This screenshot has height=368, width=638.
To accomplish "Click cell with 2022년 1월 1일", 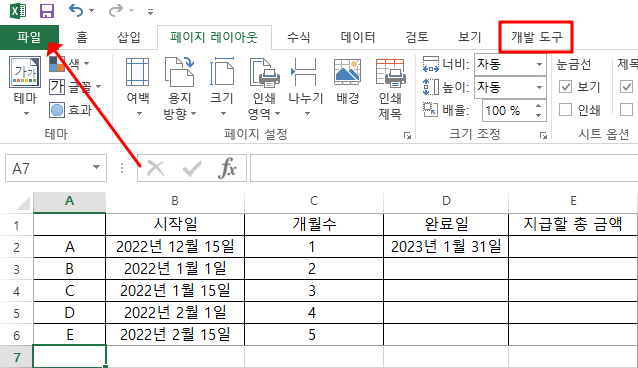I will tap(175, 269).
